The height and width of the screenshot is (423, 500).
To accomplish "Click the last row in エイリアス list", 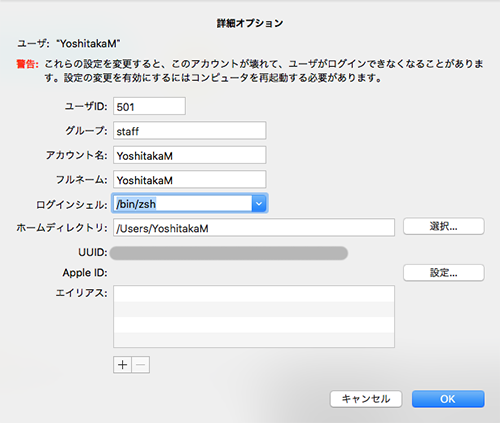I will click(254, 340).
